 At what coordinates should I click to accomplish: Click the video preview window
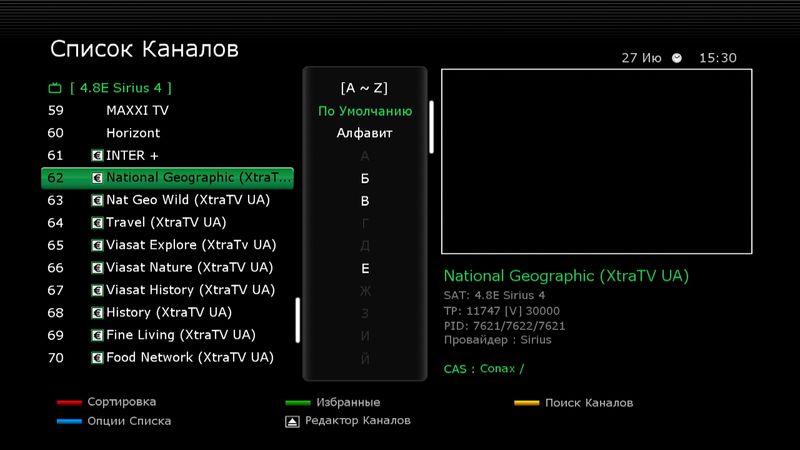point(596,161)
